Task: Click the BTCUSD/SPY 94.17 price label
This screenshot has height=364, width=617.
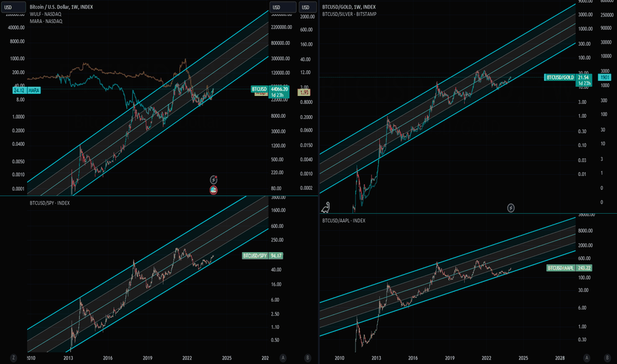Action: pos(262,255)
